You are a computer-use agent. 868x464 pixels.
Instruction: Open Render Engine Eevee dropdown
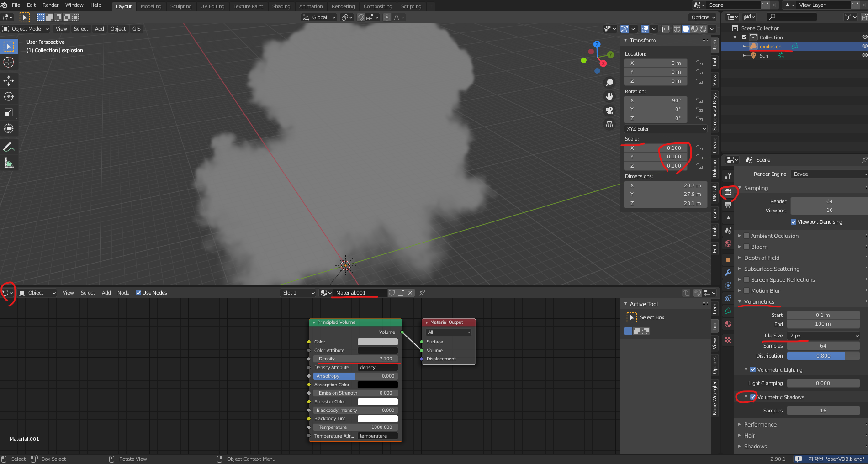pyautogui.click(x=829, y=174)
